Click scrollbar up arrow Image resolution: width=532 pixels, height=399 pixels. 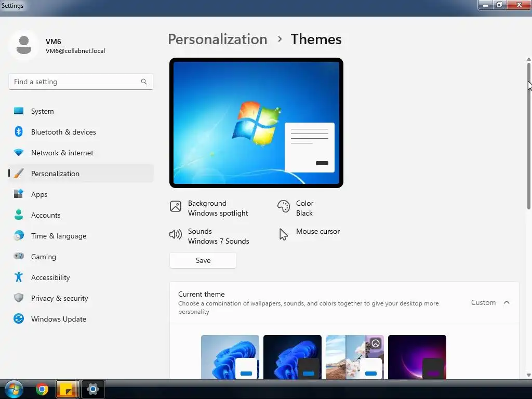pos(528,59)
